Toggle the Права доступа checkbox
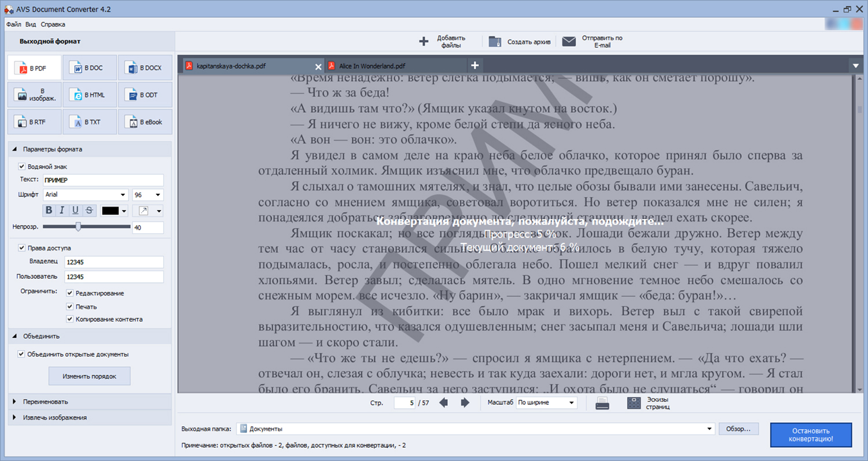Image resolution: width=868 pixels, height=461 pixels. 22,248
